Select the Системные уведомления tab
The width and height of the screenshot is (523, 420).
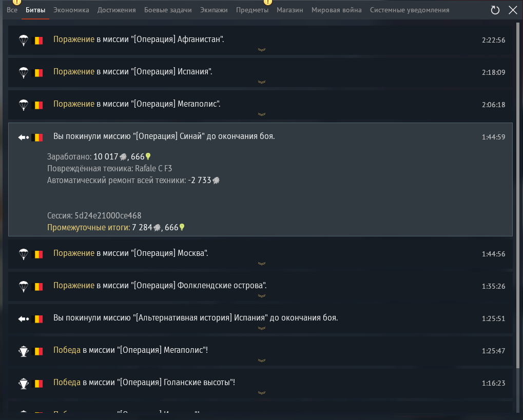coord(409,10)
